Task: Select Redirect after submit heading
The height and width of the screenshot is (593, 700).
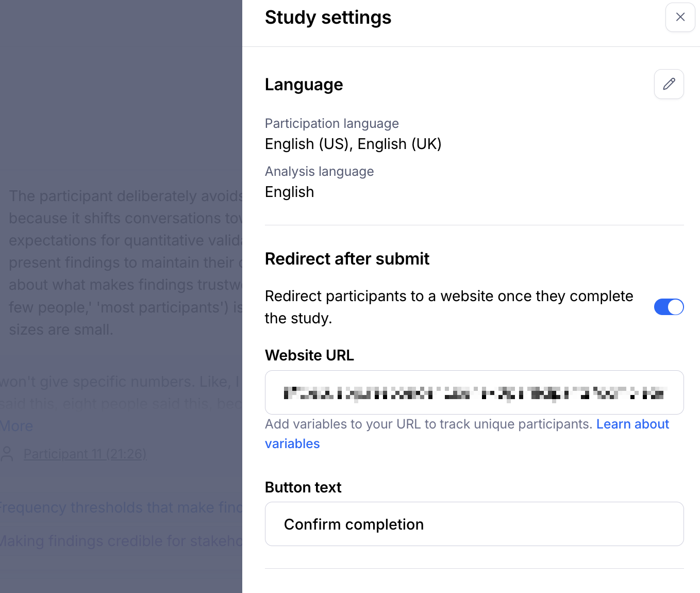Action: 347,258
